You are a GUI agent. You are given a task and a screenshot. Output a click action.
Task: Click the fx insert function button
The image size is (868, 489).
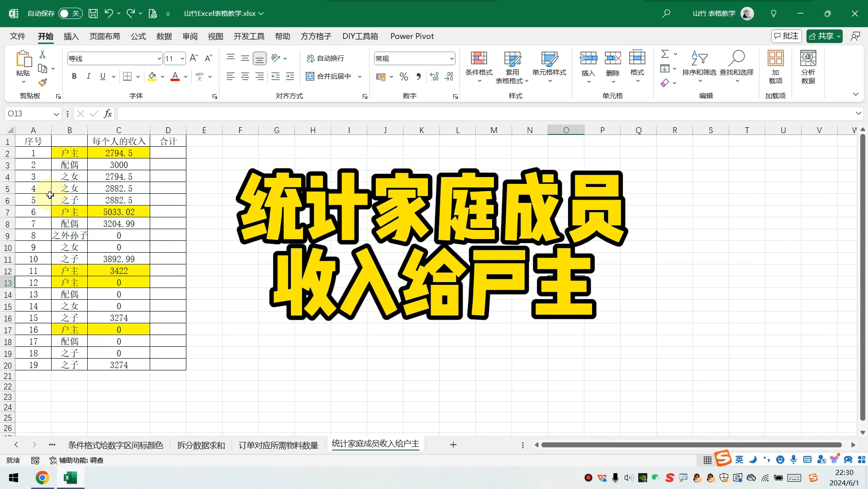[x=108, y=113]
